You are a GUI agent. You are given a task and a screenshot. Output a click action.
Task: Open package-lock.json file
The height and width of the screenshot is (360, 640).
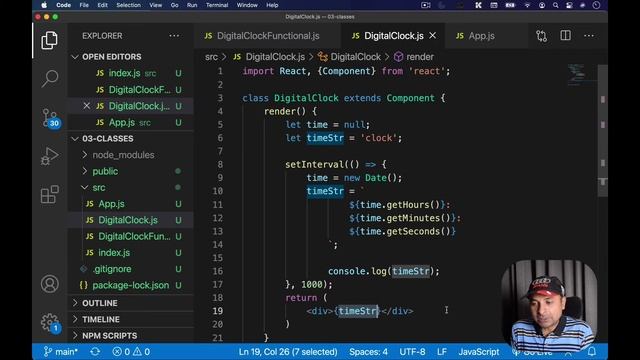(x=130, y=286)
